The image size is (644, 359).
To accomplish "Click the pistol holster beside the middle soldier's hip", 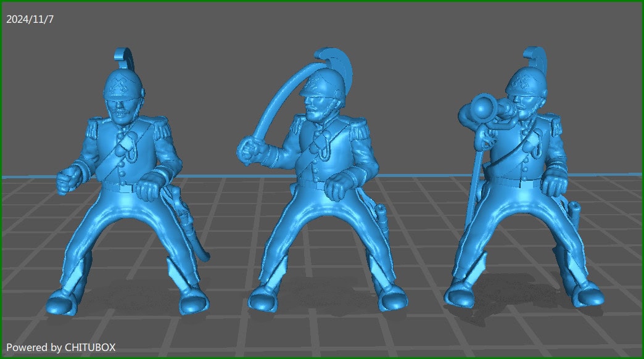I will [x=382, y=217].
